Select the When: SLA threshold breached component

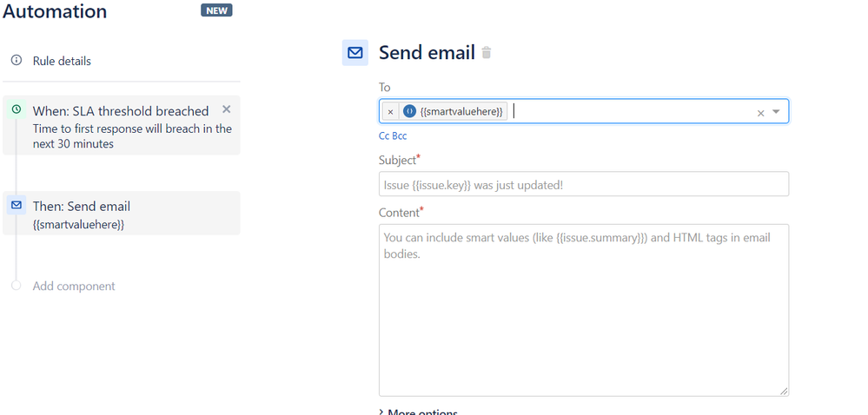click(x=122, y=126)
